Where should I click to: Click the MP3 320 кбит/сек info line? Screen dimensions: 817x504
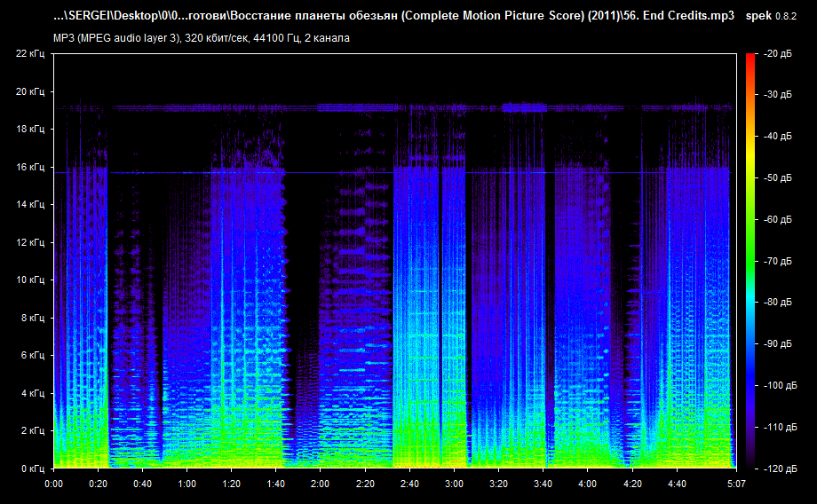tap(201, 38)
